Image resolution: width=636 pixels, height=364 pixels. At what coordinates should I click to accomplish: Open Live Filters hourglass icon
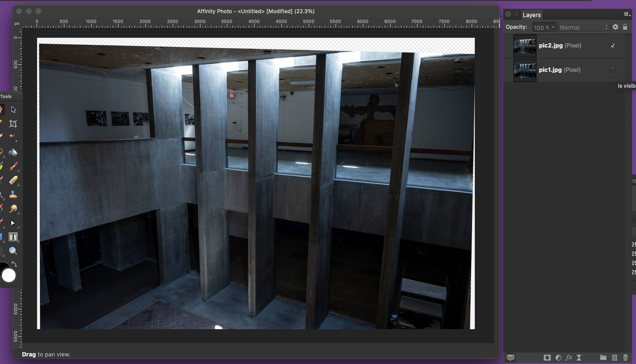pyautogui.click(x=579, y=357)
